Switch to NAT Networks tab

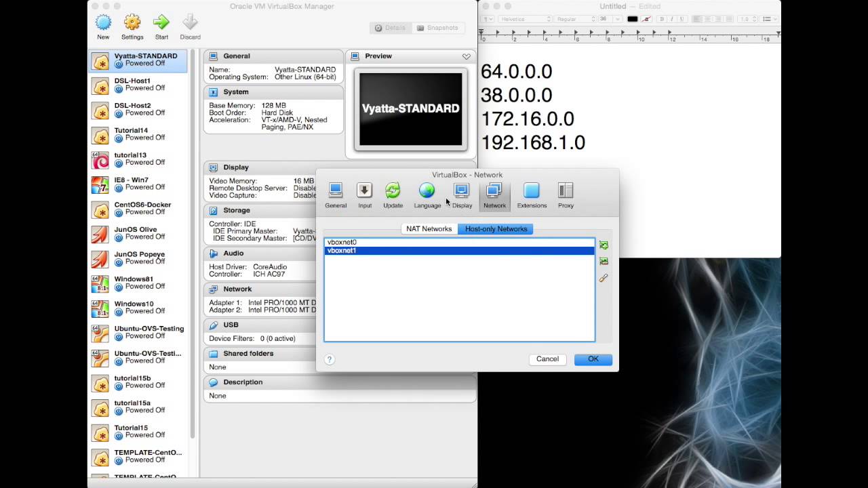point(429,229)
